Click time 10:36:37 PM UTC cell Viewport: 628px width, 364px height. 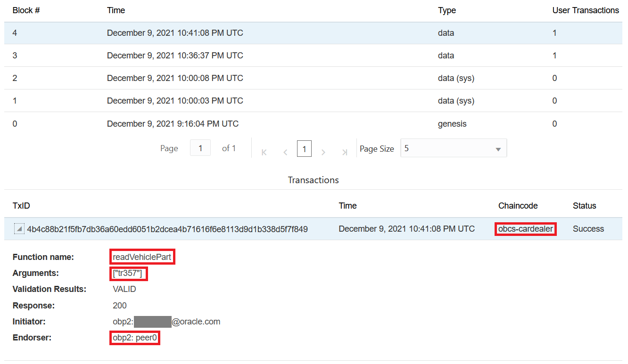tap(175, 56)
